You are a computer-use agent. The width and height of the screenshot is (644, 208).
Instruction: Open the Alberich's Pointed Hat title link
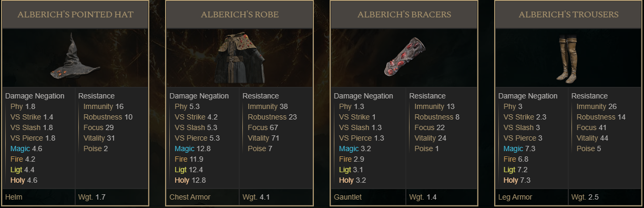point(75,15)
